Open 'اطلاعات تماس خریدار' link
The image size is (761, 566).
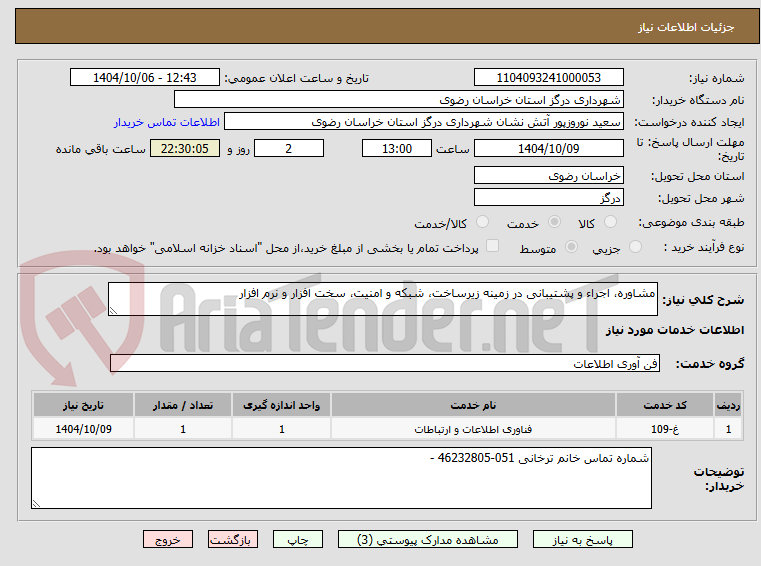pos(167,122)
